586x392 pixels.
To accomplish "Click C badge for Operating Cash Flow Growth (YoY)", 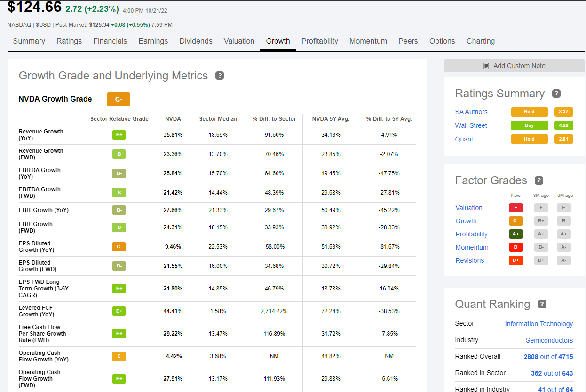I will pos(119,356).
